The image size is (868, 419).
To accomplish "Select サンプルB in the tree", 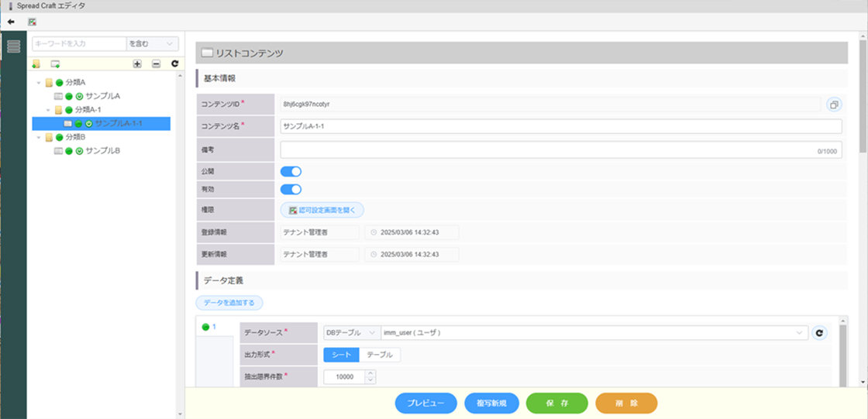I will [x=102, y=150].
